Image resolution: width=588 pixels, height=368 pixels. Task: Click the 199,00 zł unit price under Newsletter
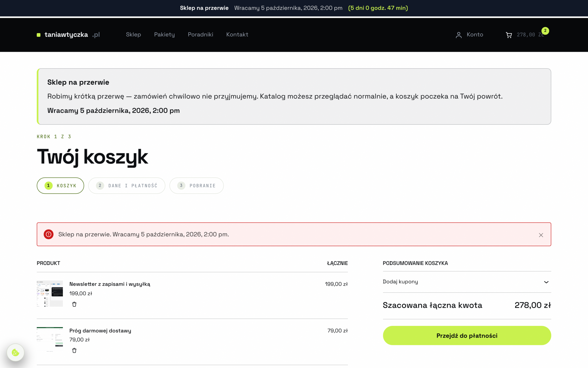81,293
